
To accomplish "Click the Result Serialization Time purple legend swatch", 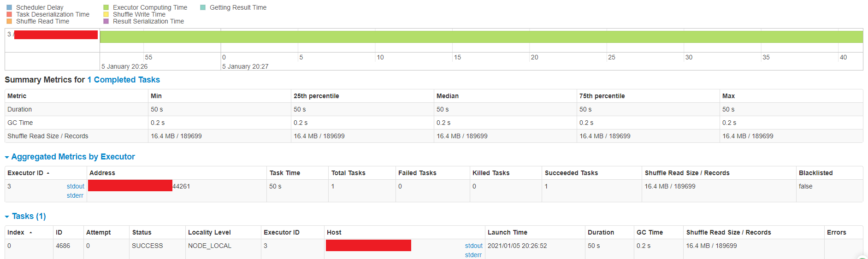I will tap(106, 21).
